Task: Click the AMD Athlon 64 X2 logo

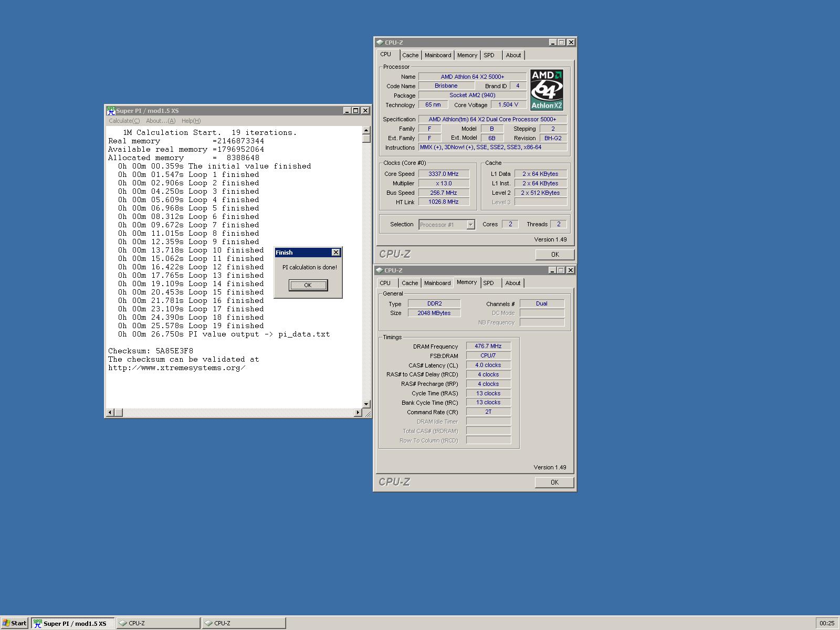Action: click(547, 90)
